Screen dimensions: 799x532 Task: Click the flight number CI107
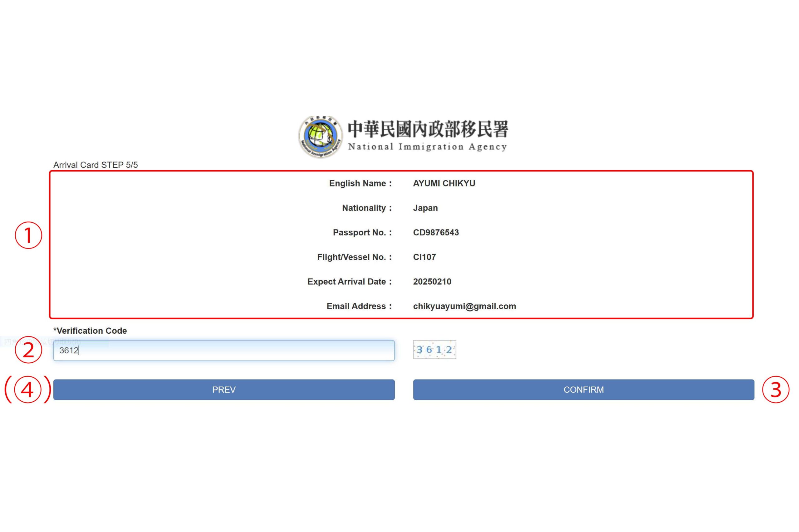tap(424, 257)
